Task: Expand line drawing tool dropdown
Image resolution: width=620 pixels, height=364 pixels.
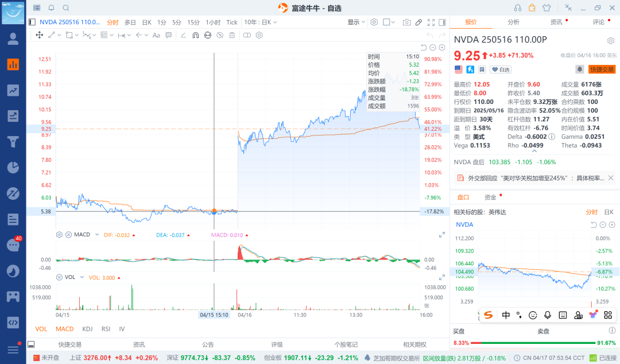Action: 59,35
